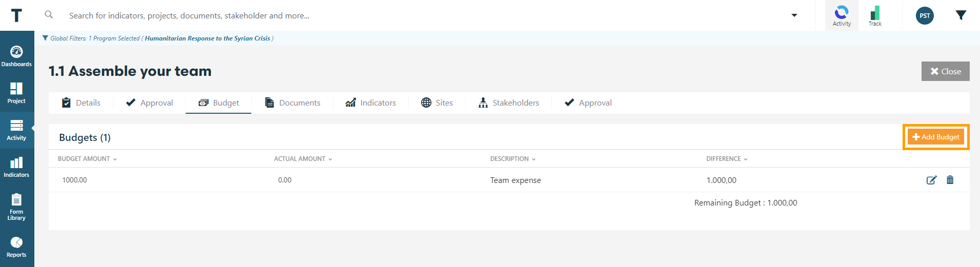Open the Stakeholders tab
Image resolution: width=980 pixels, height=267 pixels.
coord(509,103)
